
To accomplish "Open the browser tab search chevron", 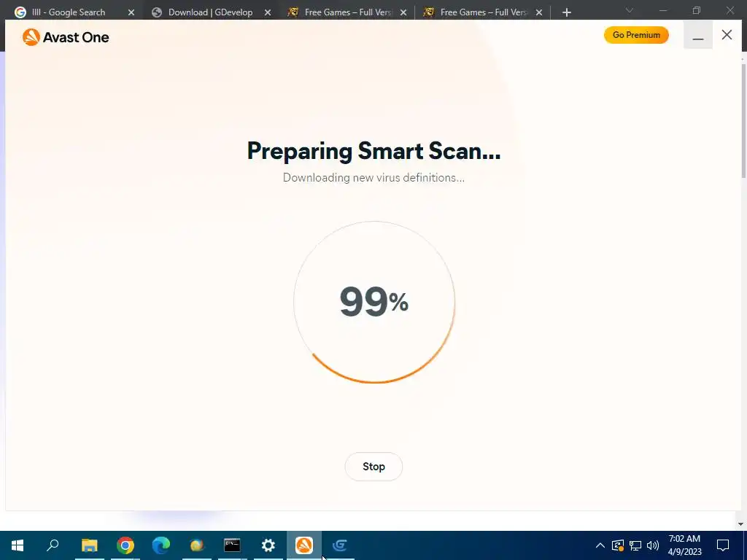I will point(630,10).
